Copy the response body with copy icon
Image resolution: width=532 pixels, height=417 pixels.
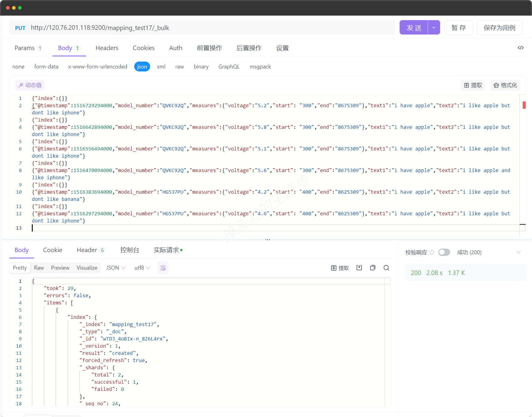(x=373, y=268)
